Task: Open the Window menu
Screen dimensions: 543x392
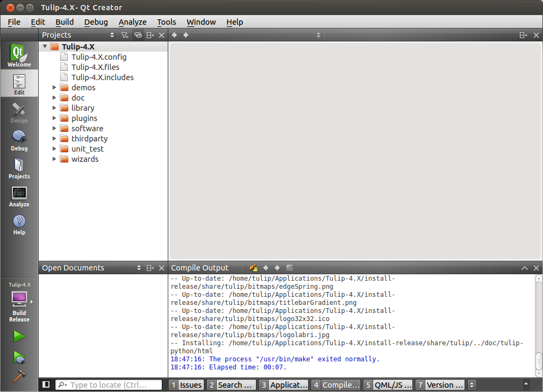Action: point(201,22)
